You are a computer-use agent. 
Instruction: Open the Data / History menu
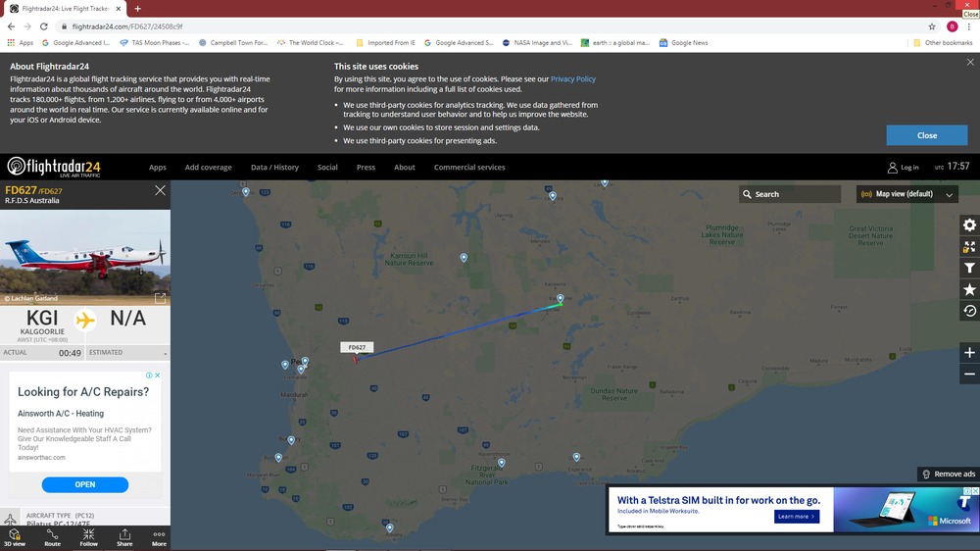tap(274, 168)
